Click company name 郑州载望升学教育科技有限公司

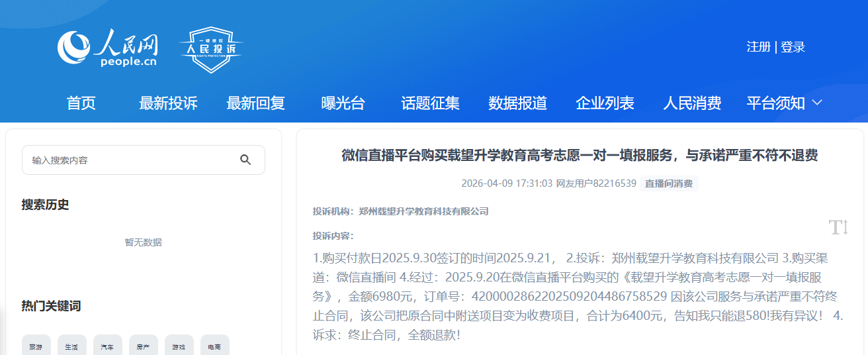pyautogui.click(x=423, y=211)
